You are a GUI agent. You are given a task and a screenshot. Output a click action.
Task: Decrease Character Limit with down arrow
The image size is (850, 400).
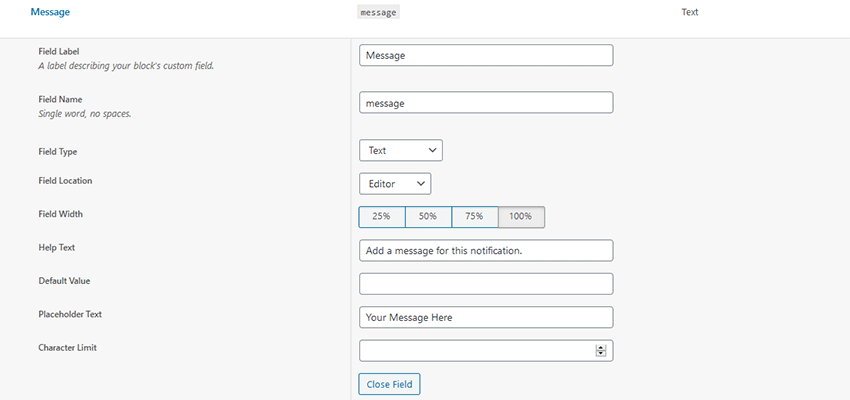601,354
